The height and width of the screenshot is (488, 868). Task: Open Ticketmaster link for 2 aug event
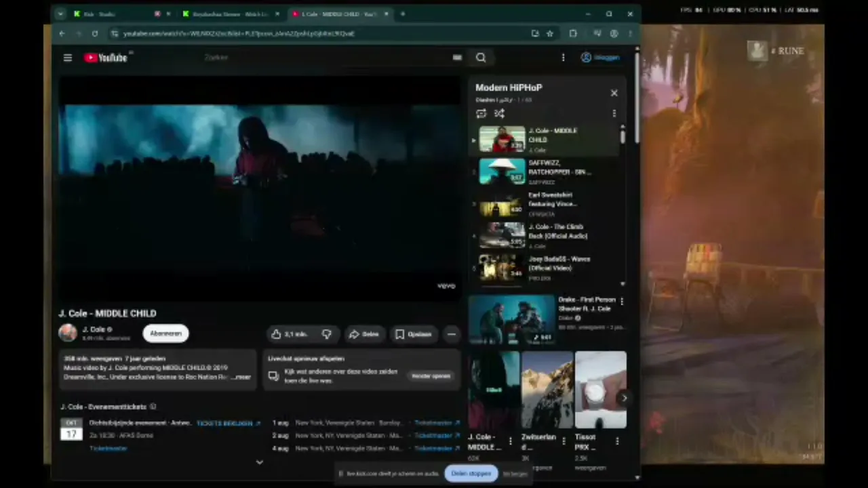point(437,436)
